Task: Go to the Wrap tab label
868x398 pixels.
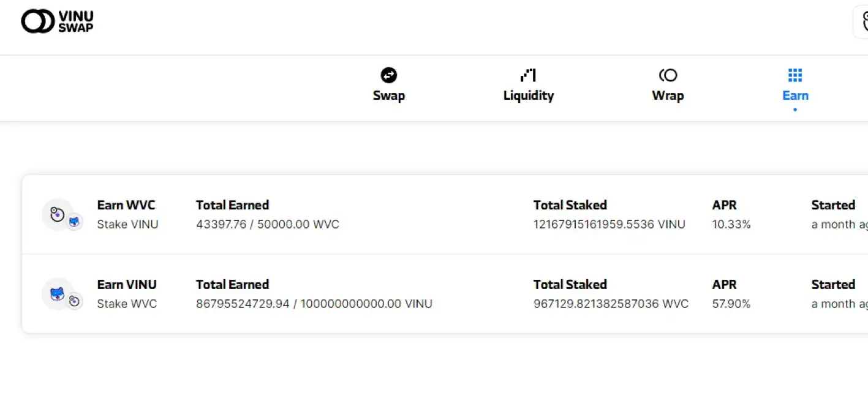Action: point(668,96)
